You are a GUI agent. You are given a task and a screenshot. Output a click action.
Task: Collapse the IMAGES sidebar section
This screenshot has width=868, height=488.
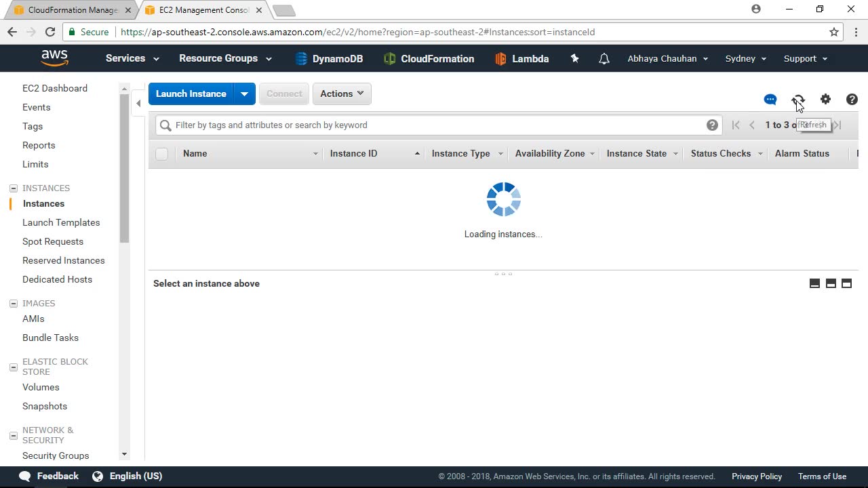(13, 304)
